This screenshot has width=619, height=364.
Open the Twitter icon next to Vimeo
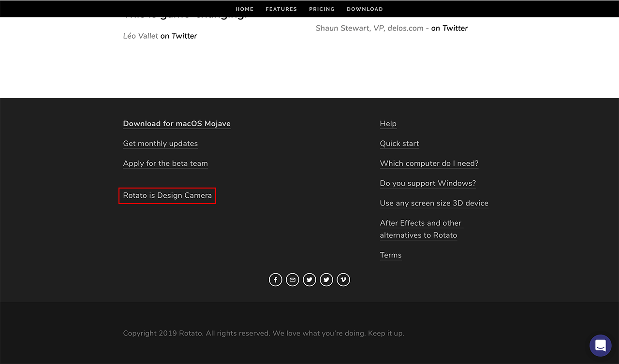coord(326,280)
